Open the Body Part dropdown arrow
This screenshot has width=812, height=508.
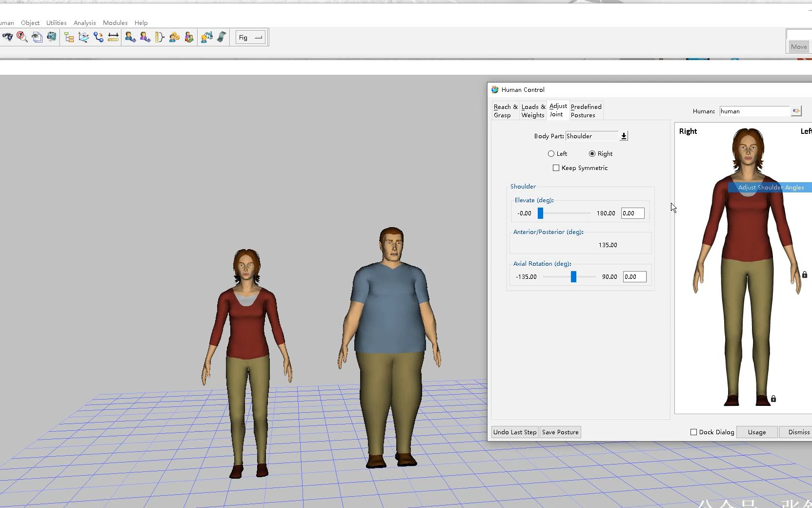(x=624, y=136)
